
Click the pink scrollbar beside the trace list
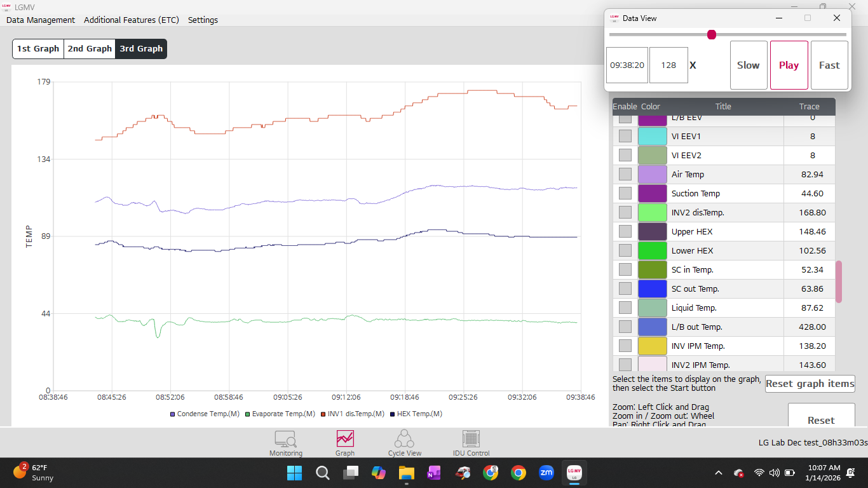point(839,281)
